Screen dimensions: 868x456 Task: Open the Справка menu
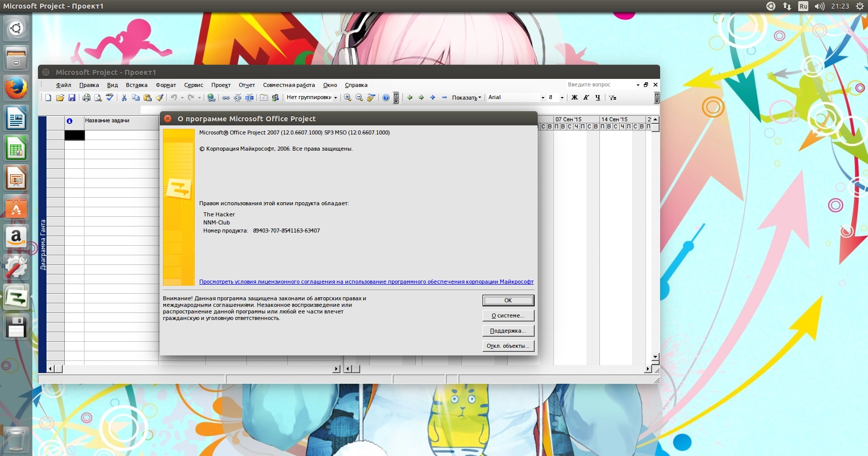pos(356,85)
